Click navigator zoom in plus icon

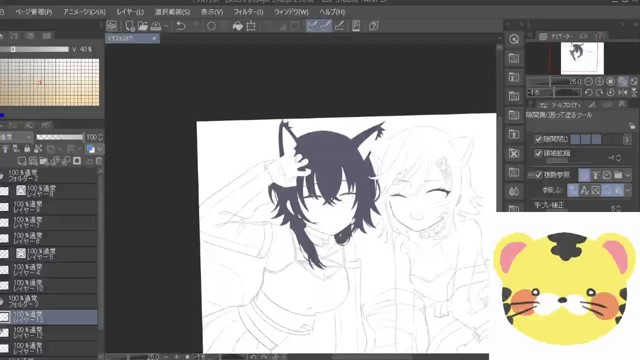coord(599,82)
